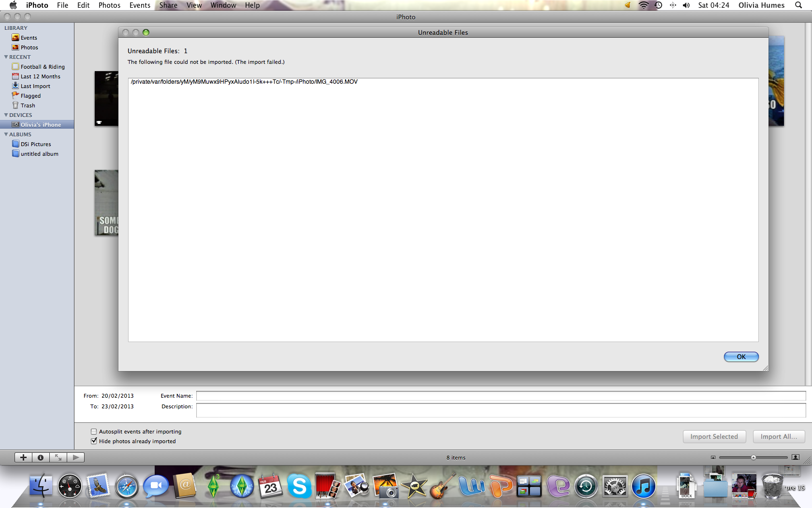Open the Help menu

point(252,5)
